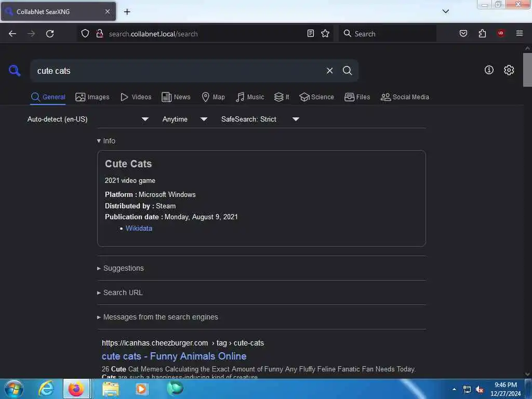Open the preferences gear icon
Viewport: 532px width, 399px height.
point(509,70)
